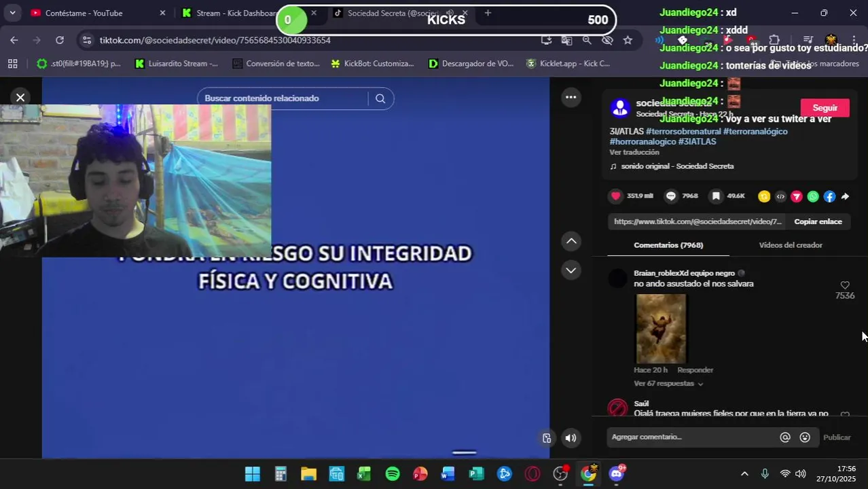Open system volume control in tray

[x=801, y=474]
